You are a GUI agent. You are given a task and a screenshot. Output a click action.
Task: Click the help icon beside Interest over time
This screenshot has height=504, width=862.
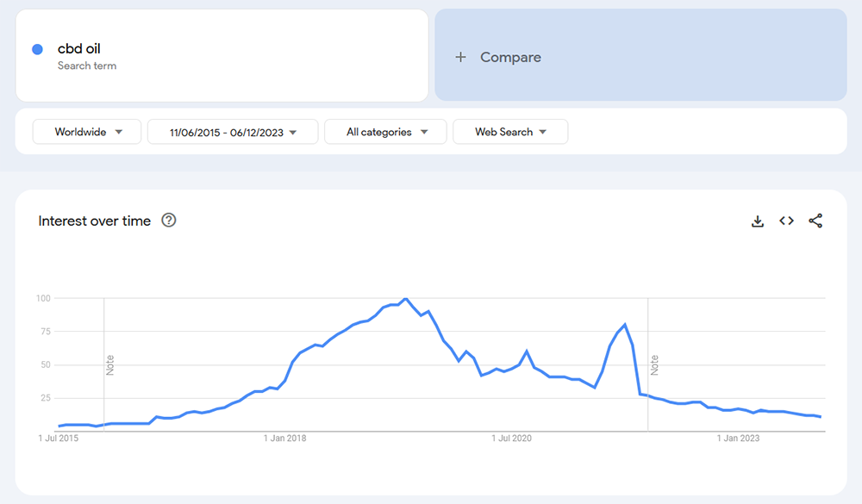tap(169, 221)
